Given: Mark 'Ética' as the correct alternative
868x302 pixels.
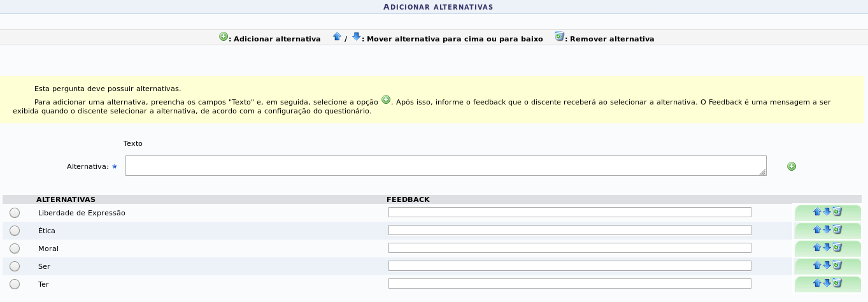Looking at the screenshot, I should [15, 231].
